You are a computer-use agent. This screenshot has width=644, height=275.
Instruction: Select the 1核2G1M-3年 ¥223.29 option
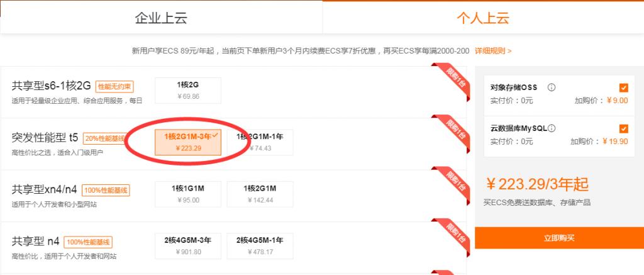click(188, 142)
